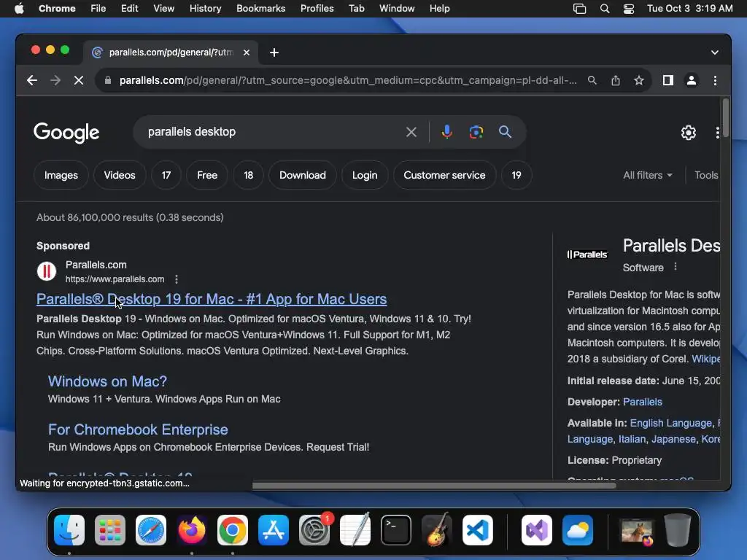
Task: Select the 19 filter chip
Action: click(x=516, y=175)
